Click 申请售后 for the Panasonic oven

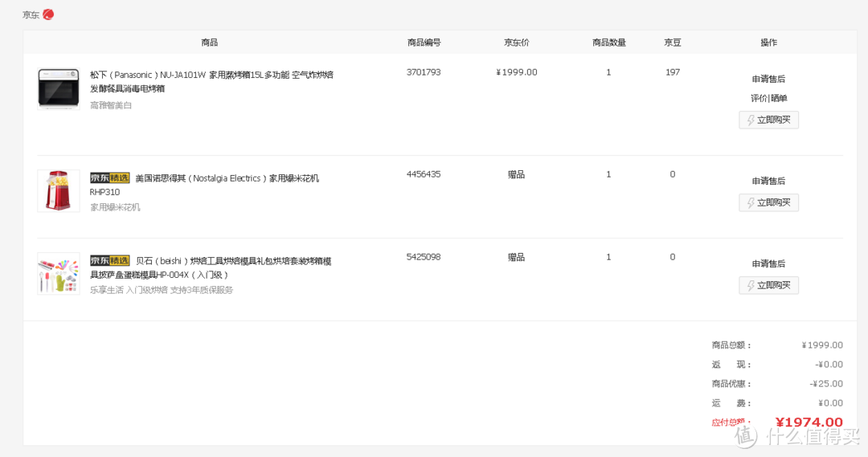point(768,80)
